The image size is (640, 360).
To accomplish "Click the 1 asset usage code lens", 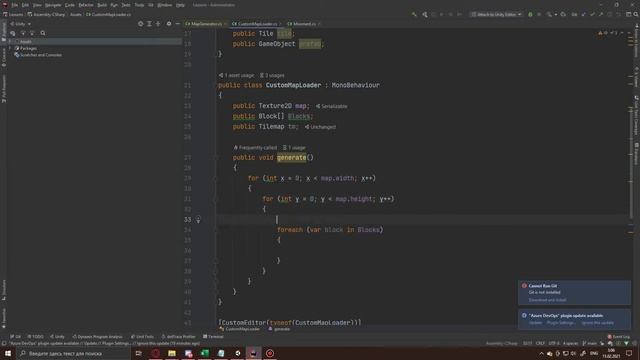I will click(x=236, y=76).
